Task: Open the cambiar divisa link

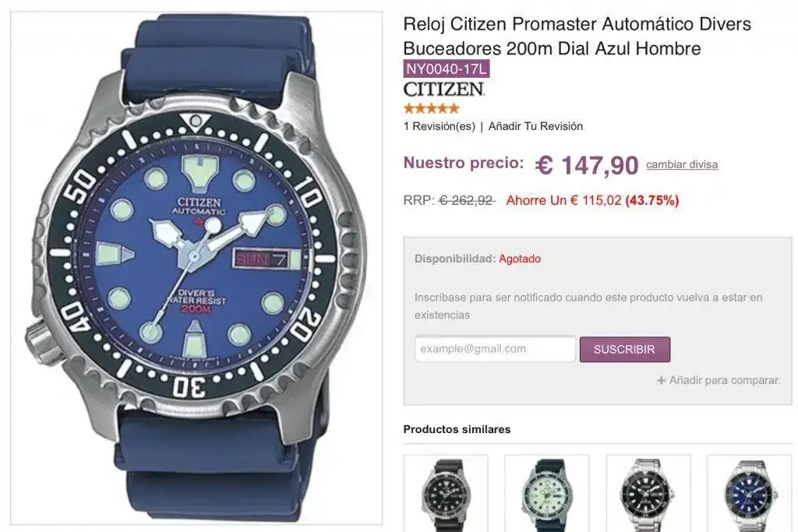Action: coord(682,164)
